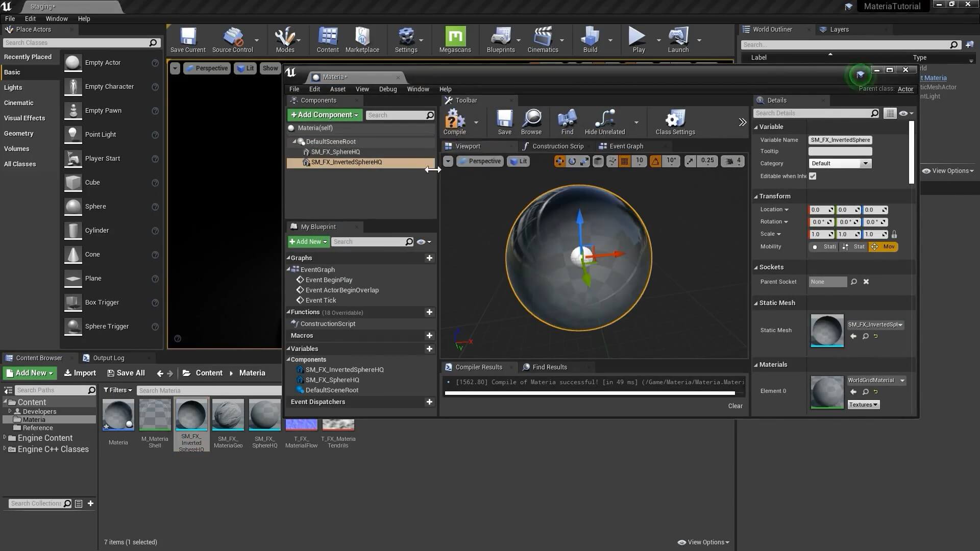Image resolution: width=980 pixels, height=551 pixels.
Task: Select the M_Materia Shell asset thumbnail
Action: (x=155, y=416)
